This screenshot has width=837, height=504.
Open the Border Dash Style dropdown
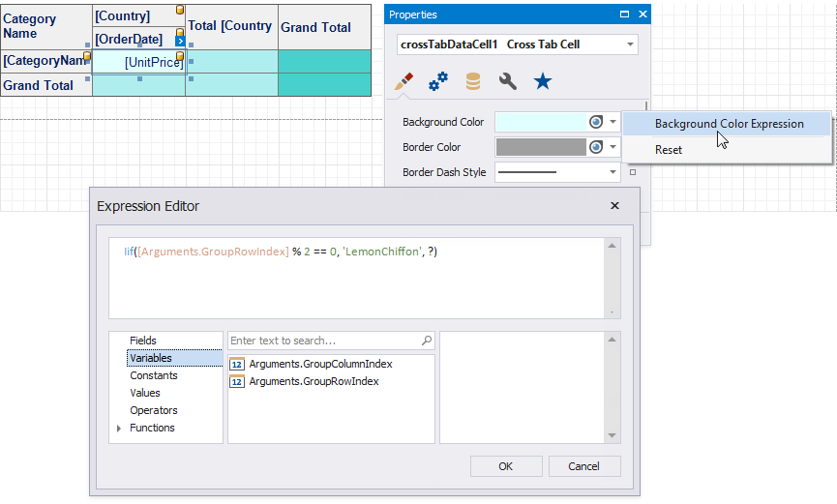click(x=613, y=172)
